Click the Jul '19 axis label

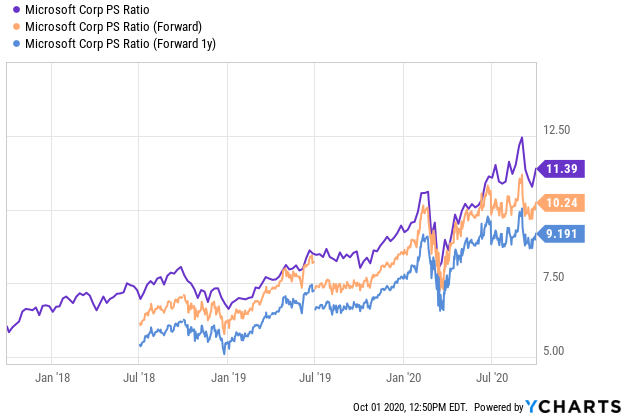coord(315,378)
